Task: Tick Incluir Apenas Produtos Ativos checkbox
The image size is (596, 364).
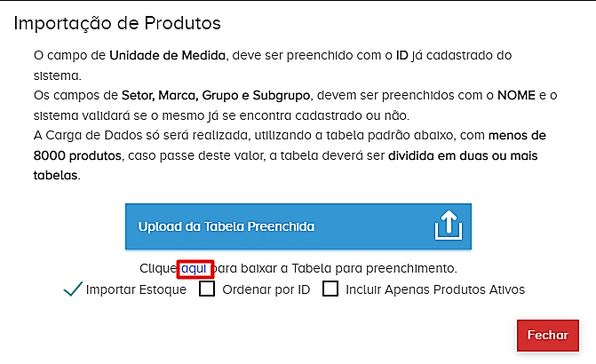Action: coord(330,289)
